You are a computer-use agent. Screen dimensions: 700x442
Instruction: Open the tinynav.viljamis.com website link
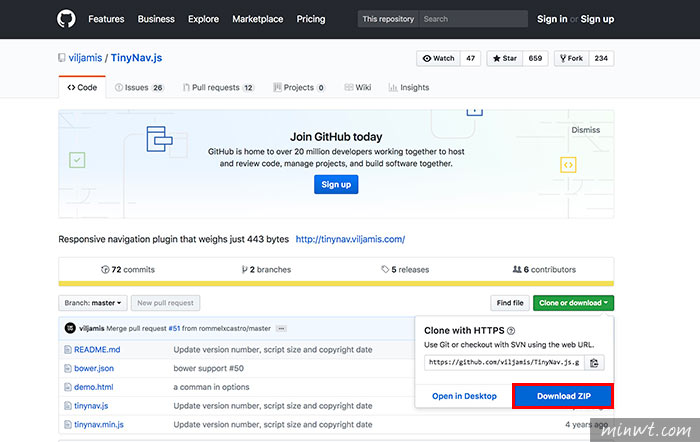[x=350, y=239]
